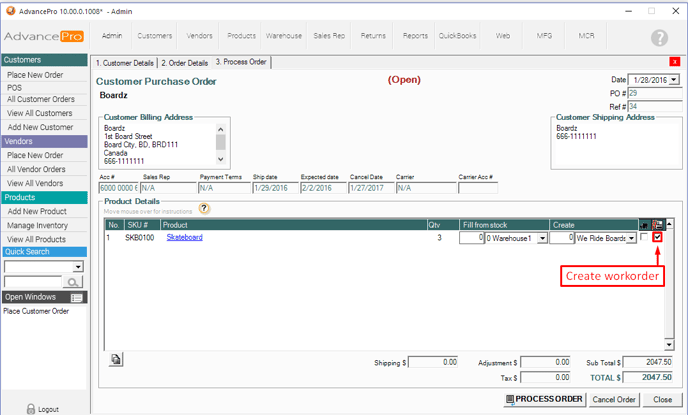Expand the Warehouse1 dropdown
The height and width of the screenshot is (415, 688).
542,238
